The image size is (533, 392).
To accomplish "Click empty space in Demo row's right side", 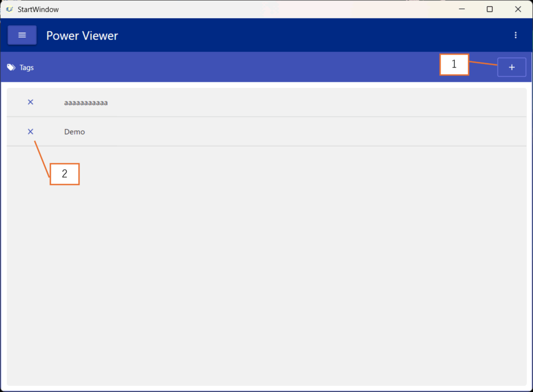I will (x=364, y=132).
